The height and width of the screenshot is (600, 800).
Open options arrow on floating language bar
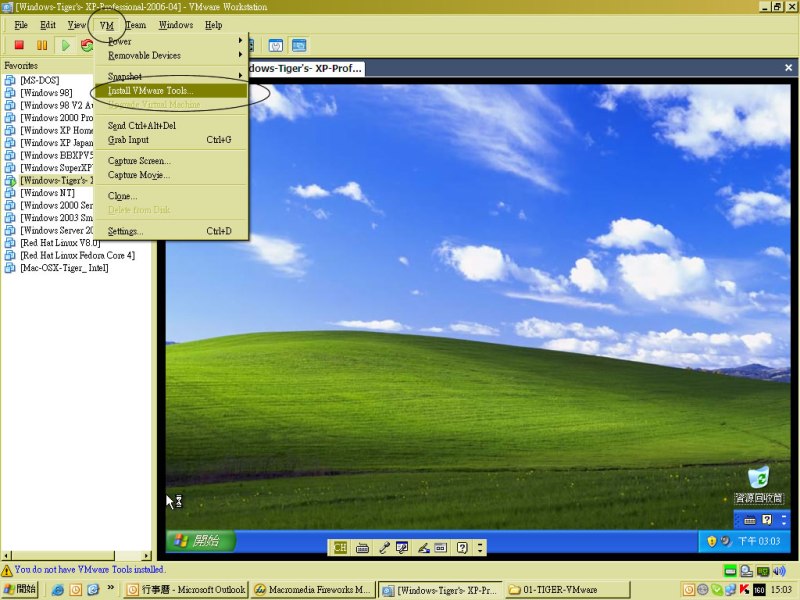tap(783, 520)
